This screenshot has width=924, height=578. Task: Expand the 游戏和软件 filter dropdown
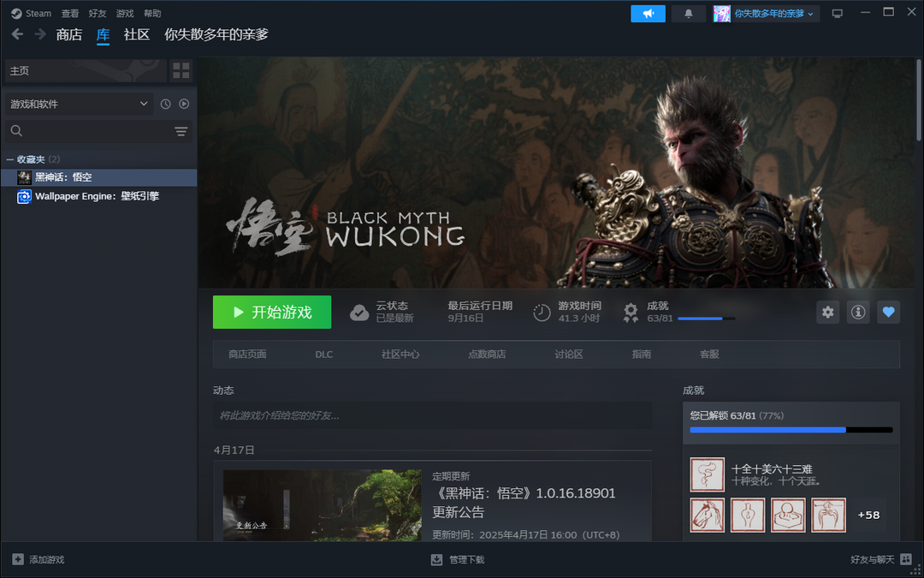point(80,104)
